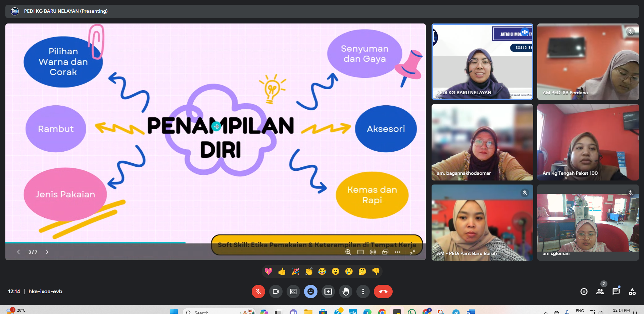Unmute the microphone in the call bar
The image size is (644, 314).
258,292
